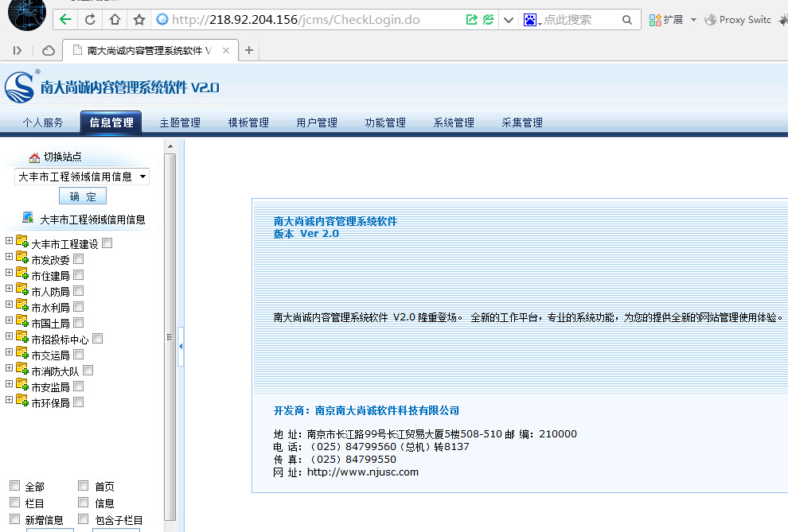Click the green speed-mode leaf icon
The height and width of the screenshot is (532, 788).
[488, 20]
